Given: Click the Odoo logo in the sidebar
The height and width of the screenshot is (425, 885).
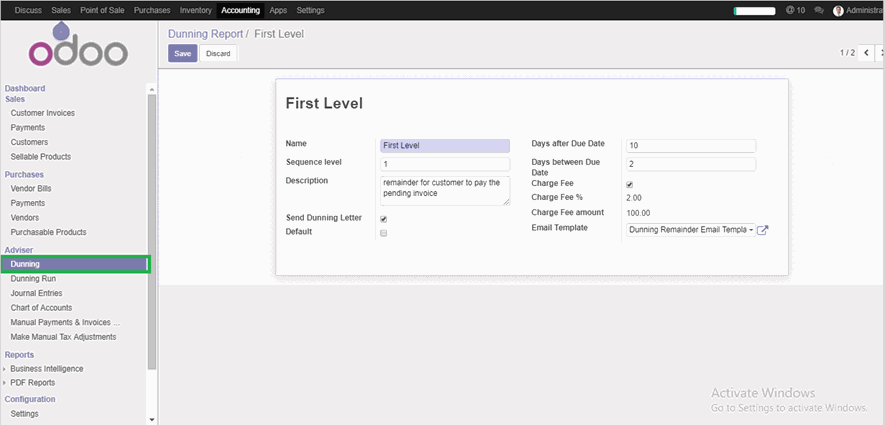Looking at the screenshot, I should [x=77, y=50].
